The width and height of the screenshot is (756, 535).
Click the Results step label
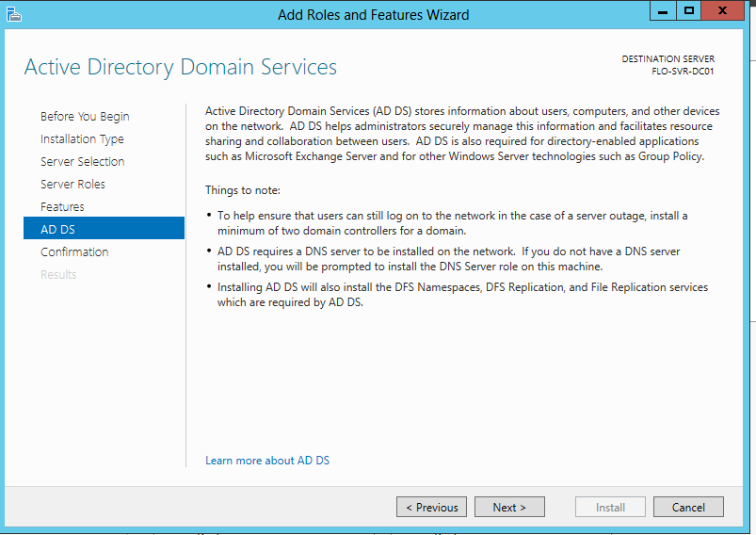[x=58, y=275]
